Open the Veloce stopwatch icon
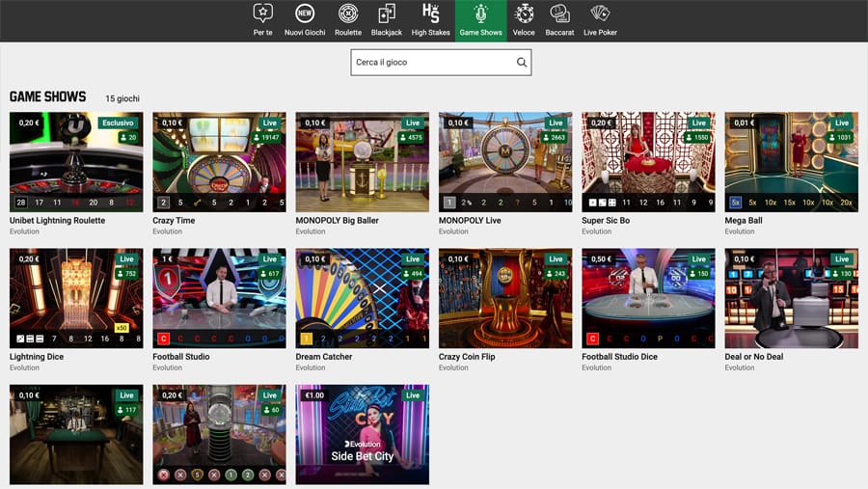The image size is (868, 489). [x=524, y=14]
